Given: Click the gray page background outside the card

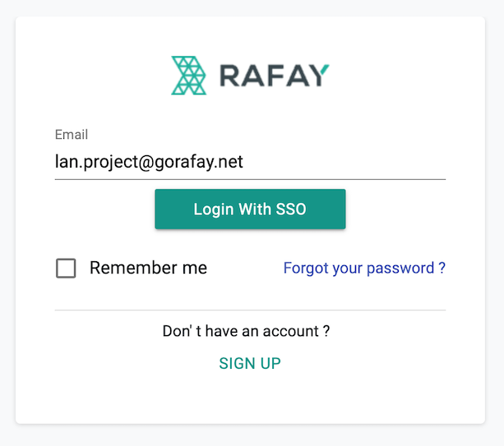Looking at the screenshot, I should (252, 435).
